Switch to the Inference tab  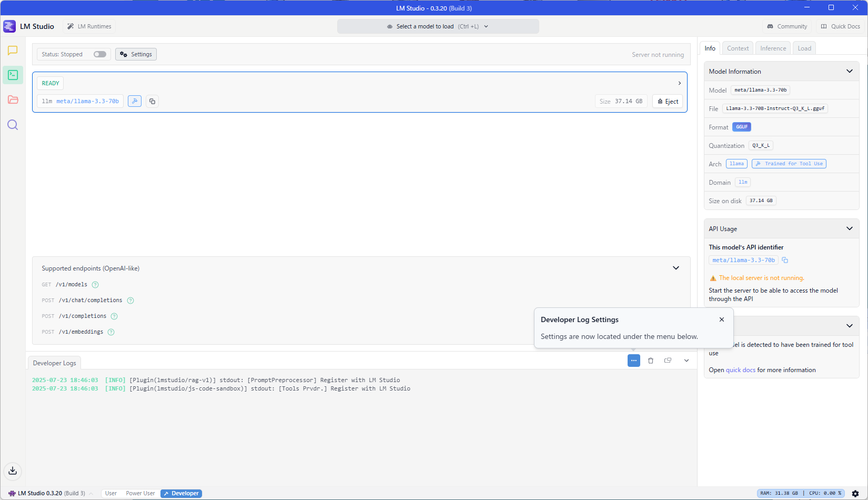coord(773,48)
